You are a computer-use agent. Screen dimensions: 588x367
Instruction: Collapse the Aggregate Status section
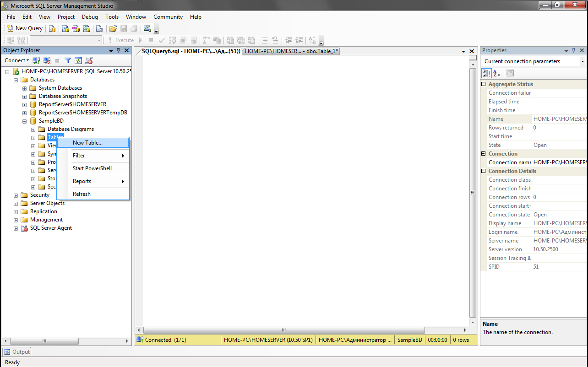click(x=484, y=84)
